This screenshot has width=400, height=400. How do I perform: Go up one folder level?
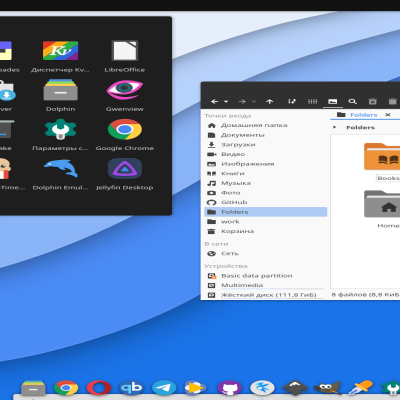(270, 101)
